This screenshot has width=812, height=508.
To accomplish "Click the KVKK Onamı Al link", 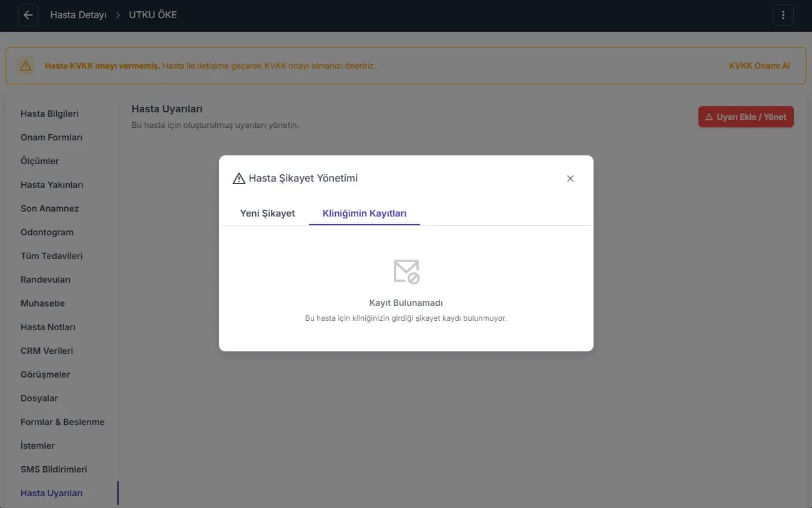I will (760, 66).
